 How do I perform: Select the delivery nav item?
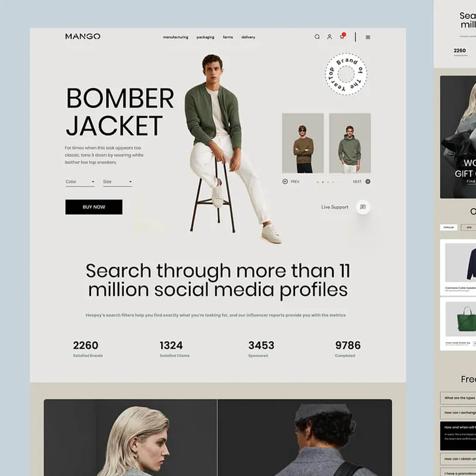(248, 37)
